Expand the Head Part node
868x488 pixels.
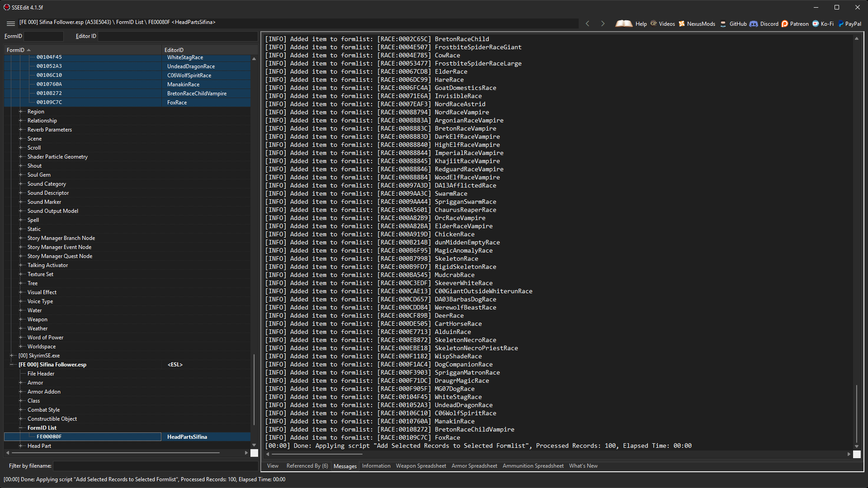tap(20, 446)
